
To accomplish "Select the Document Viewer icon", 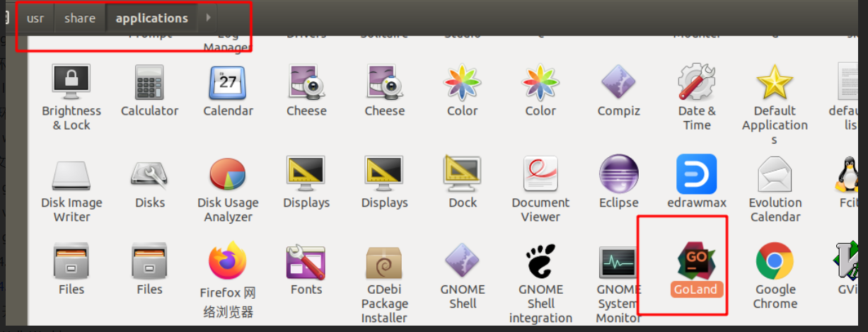I will 540,174.
